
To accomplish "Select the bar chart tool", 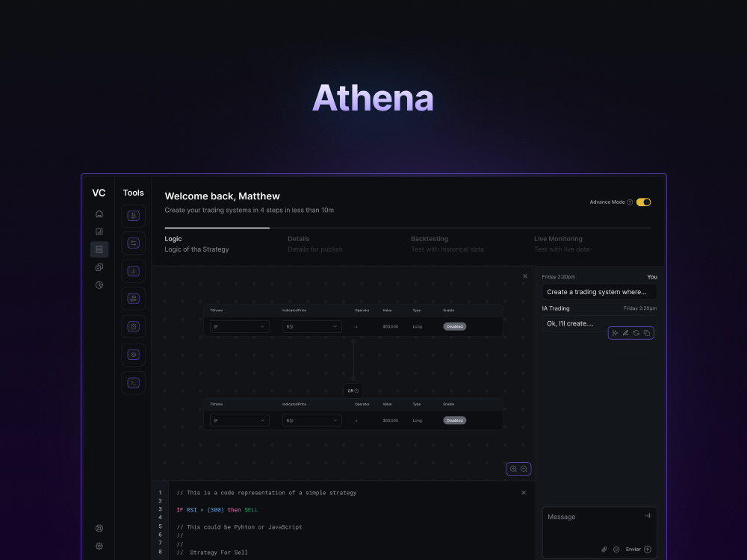I will click(x=134, y=272).
